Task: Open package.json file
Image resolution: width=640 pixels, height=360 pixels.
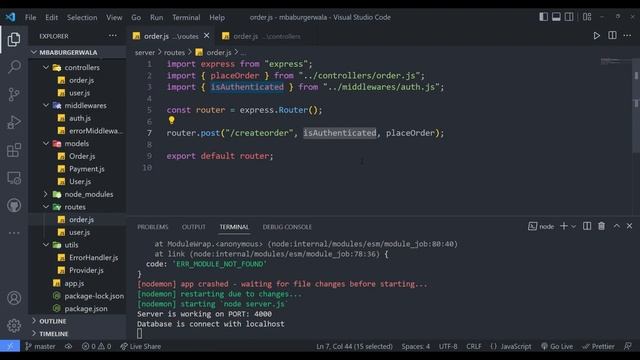Action: tap(78, 309)
